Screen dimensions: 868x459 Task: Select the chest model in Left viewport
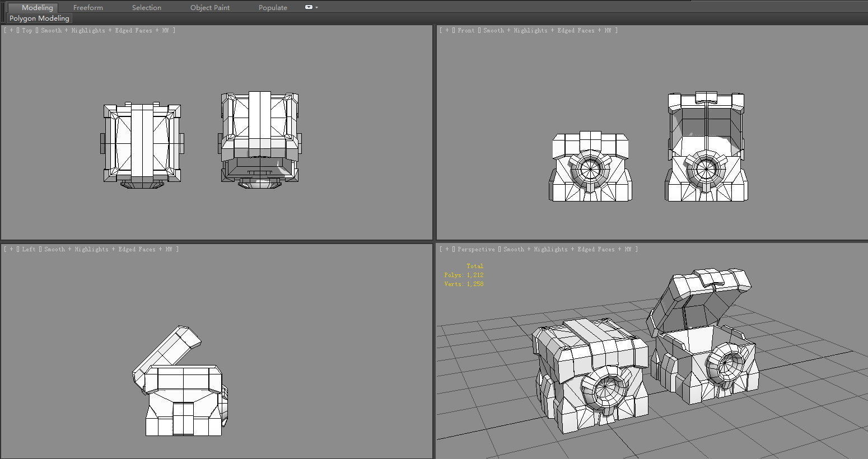[180, 381]
